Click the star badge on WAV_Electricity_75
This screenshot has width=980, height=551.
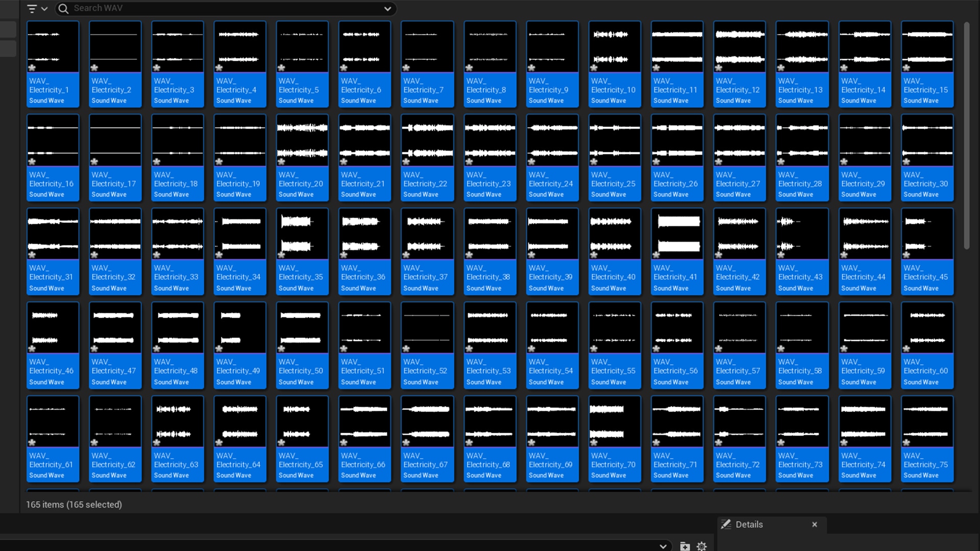[x=906, y=442]
